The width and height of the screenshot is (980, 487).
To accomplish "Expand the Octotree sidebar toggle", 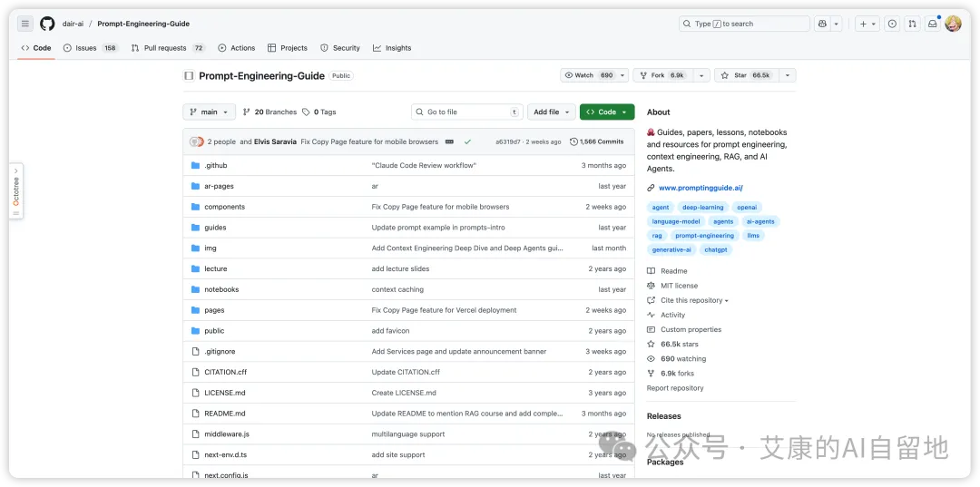I will coord(16,191).
